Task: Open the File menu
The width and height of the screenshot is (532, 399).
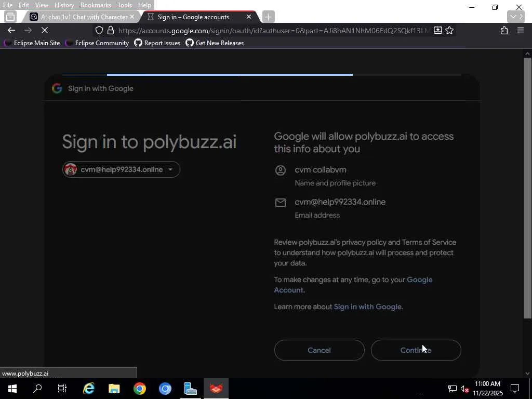Action: pyautogui.click(x=8, y=5)
